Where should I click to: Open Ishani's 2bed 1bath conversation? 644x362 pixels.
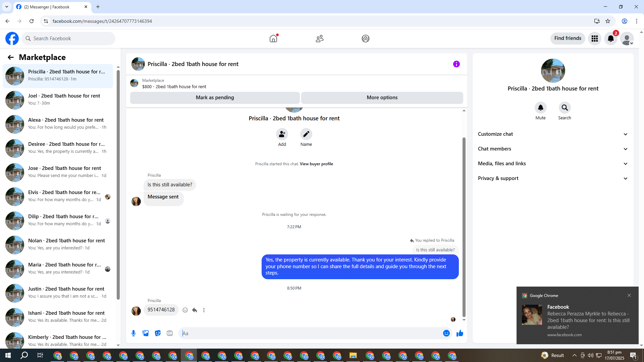[x=58, y=317]
